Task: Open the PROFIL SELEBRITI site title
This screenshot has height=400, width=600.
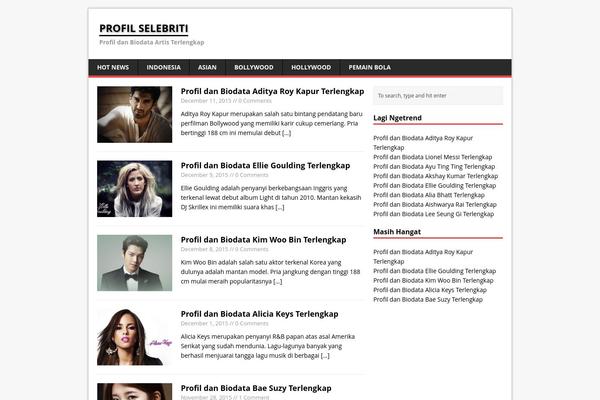Action: [143, 28]
